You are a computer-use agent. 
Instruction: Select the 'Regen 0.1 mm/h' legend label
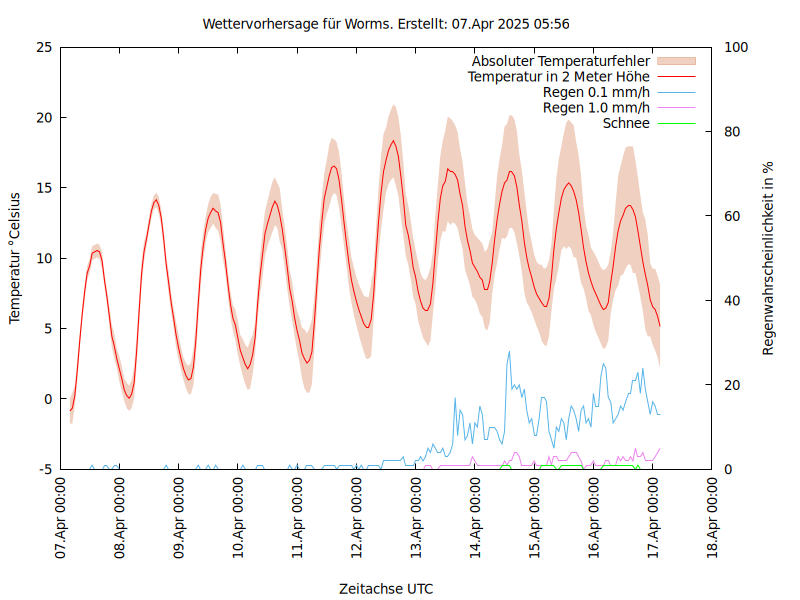(596, 92)
